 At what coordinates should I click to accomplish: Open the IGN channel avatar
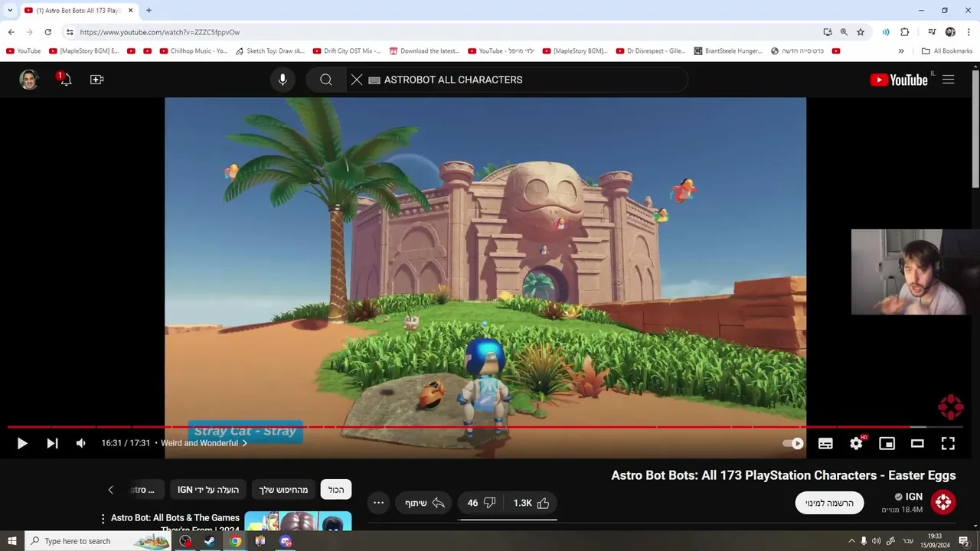click(x=943, y=502)
